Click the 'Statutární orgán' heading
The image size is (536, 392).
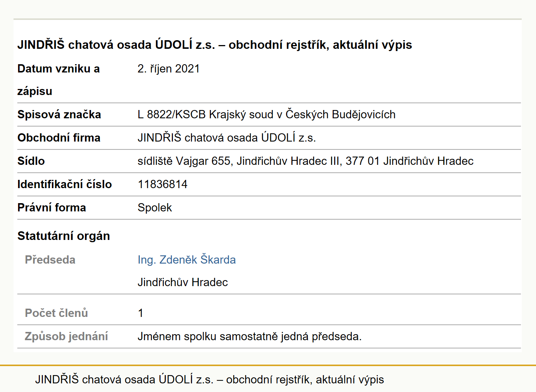64,236
